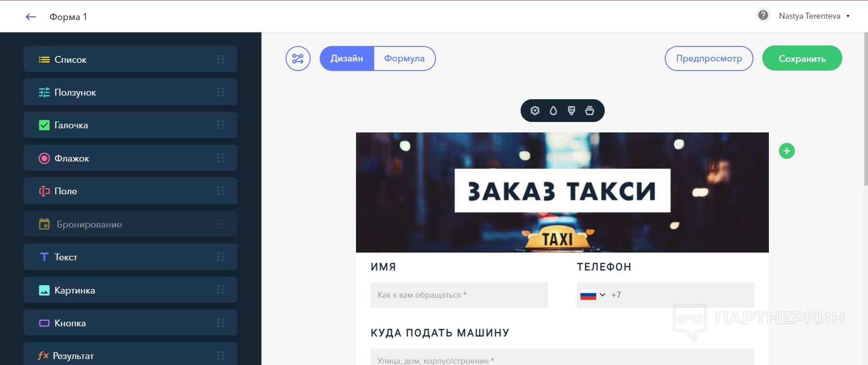Select the Ползунок slider element
The width and height of the screenshot is (868, 365).
[x=130, y=92]
